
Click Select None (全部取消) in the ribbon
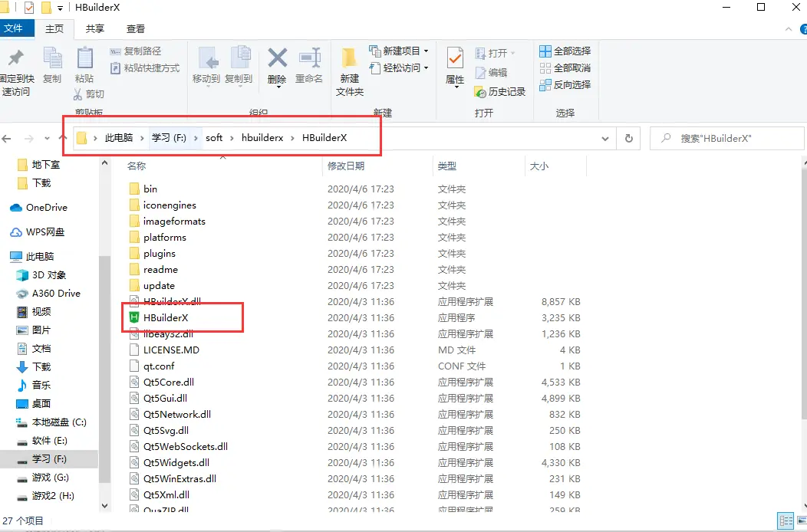click(565, 68)
